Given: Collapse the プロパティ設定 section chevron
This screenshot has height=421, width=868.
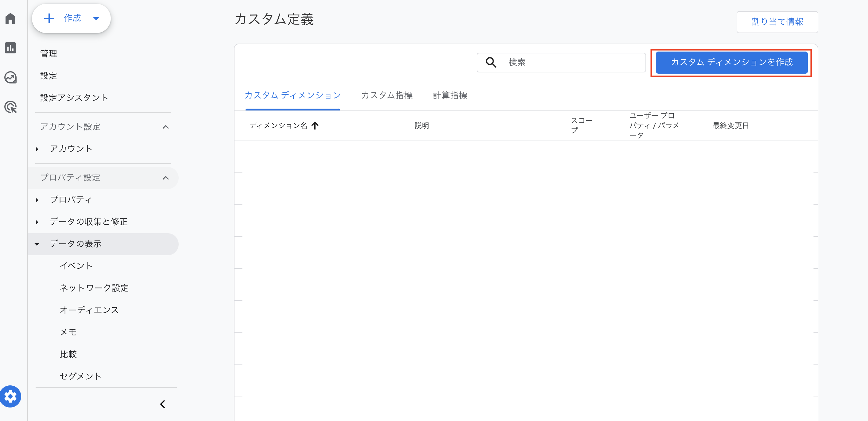Looking at the screenshot, I should tap(165, 178).
